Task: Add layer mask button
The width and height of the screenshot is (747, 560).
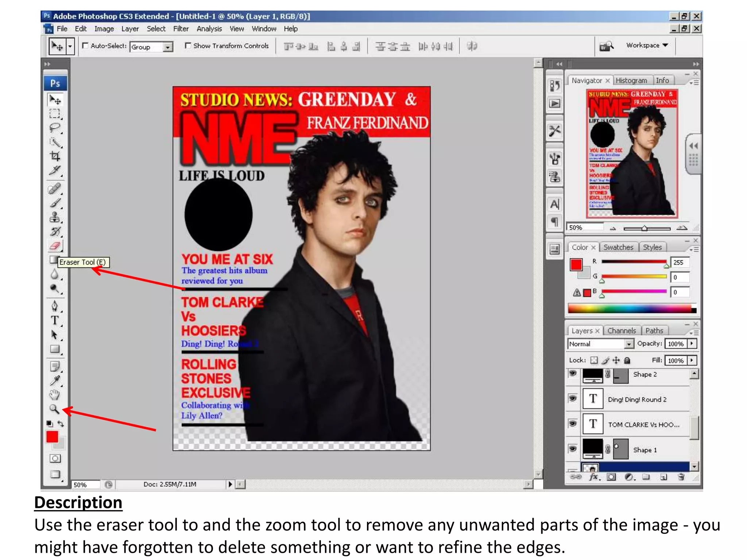Action: click(611, 477)
